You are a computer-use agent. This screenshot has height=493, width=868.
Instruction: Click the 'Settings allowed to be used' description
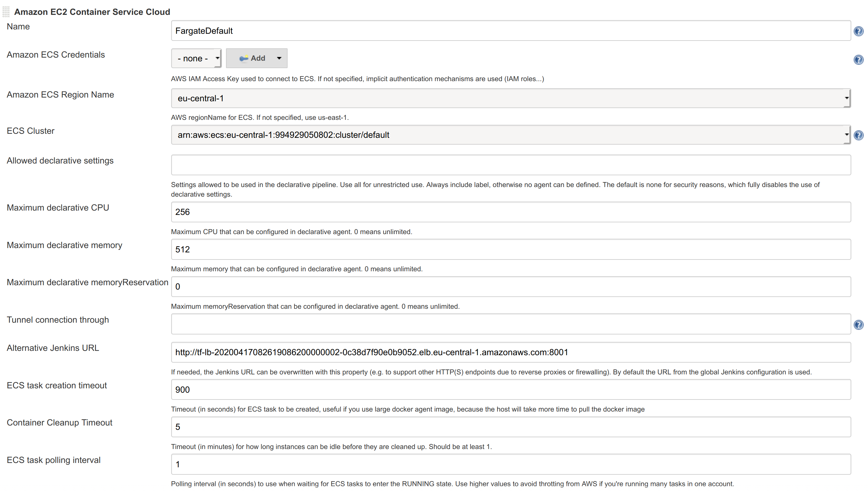click(x=495, y=190)
